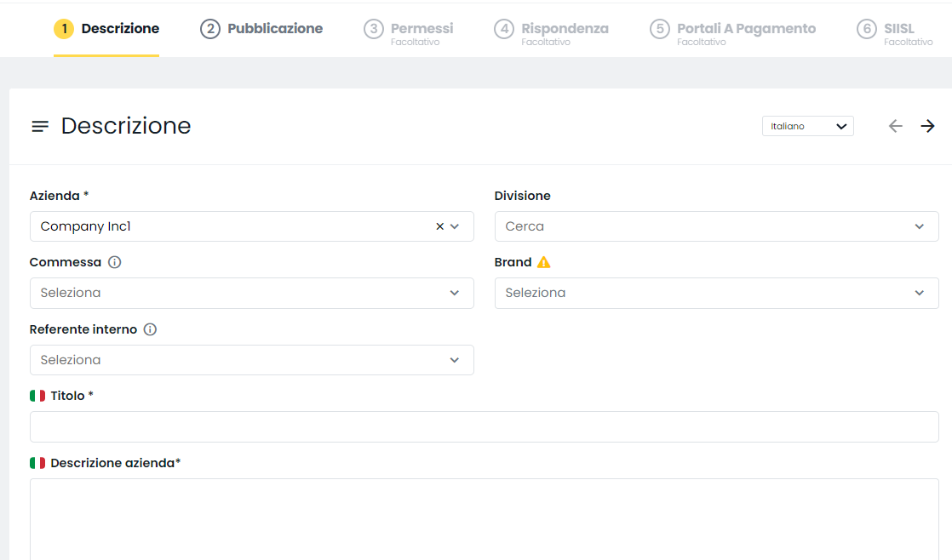Click the Referente interno info icon

pos(150,329)
